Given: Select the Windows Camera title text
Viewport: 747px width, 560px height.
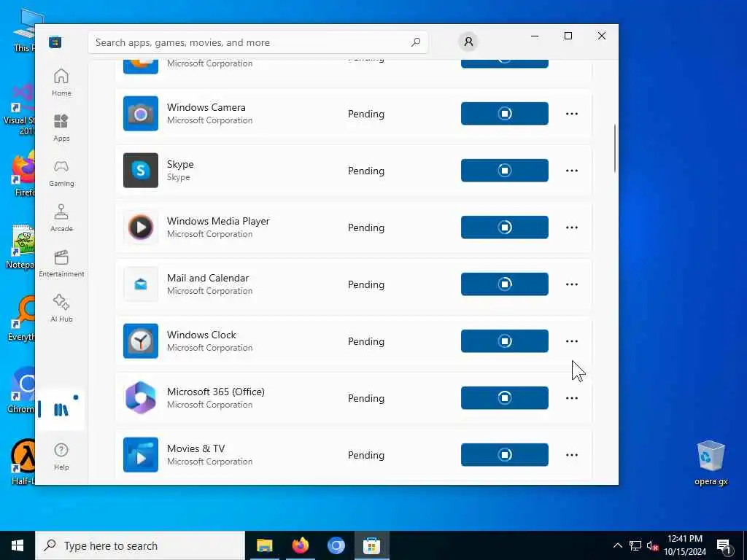Looking at the screenshot, I should 206,107.
